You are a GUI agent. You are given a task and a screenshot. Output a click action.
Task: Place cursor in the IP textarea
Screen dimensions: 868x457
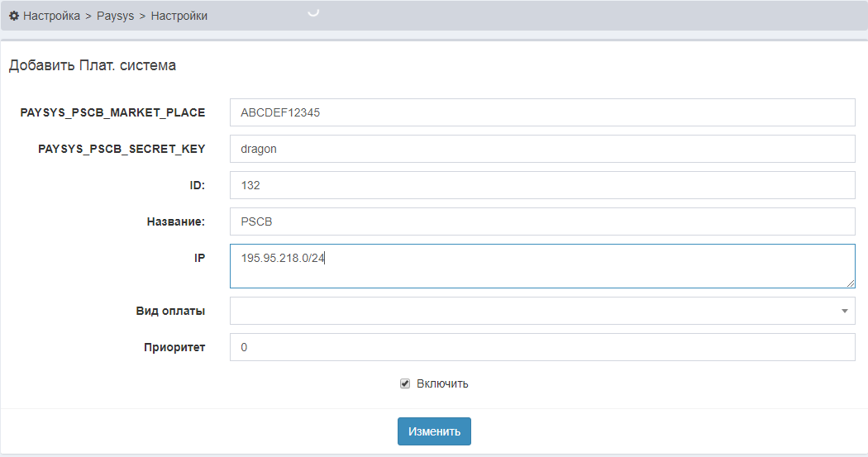[x=541, y=266]
